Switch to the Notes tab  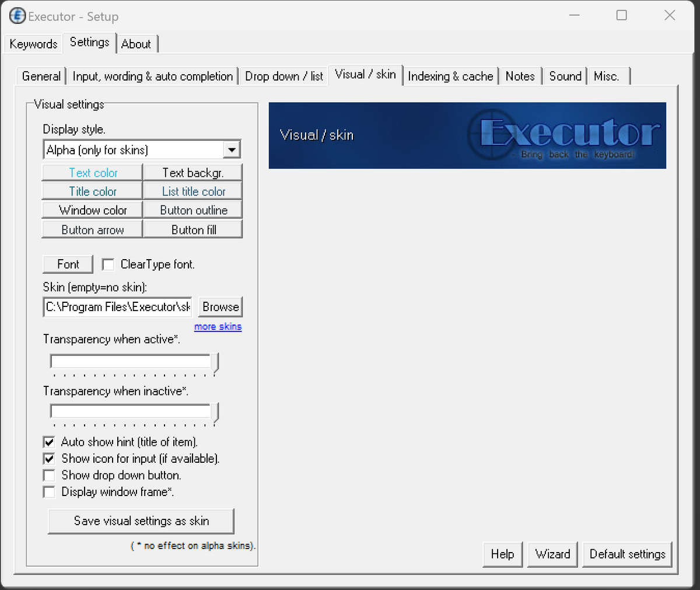click(x=520, y=76)
